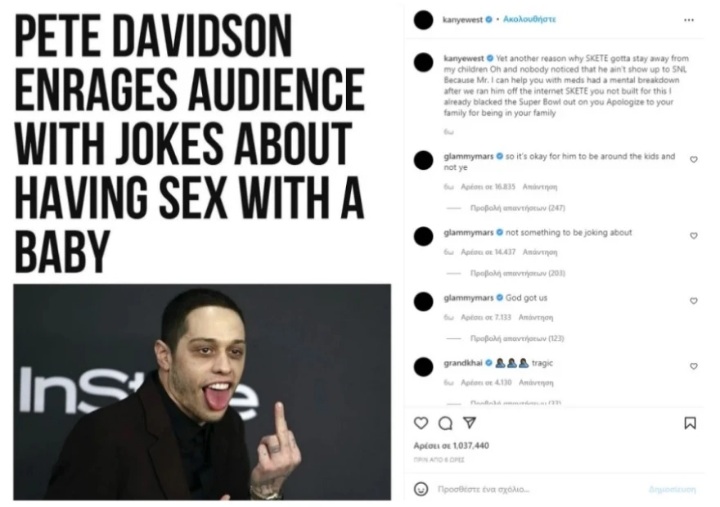
Task: Click the kanyewest profile avatar in the header
Action: (x=423, y=20)
